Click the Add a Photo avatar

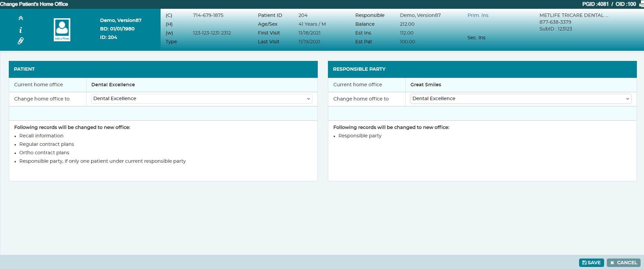(x=62, y=30)
